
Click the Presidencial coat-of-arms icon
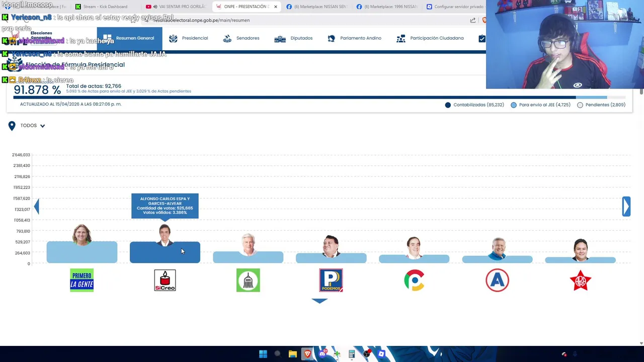pyautogui.click(x=173, y=38)
